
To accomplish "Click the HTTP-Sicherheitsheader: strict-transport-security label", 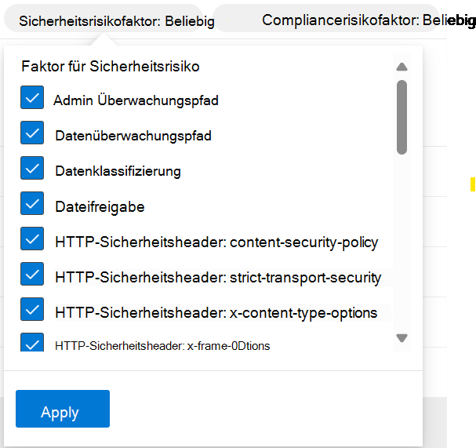I will [218, 277].
